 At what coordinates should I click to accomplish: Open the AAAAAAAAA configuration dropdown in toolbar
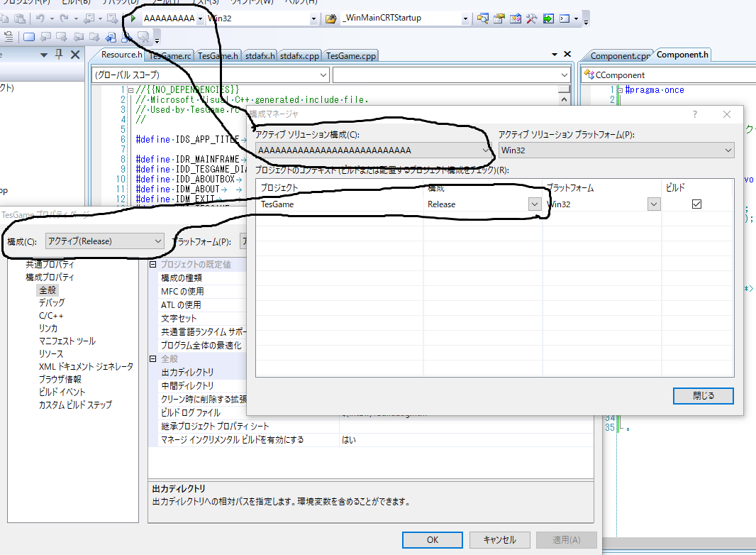tap(201, 19)
